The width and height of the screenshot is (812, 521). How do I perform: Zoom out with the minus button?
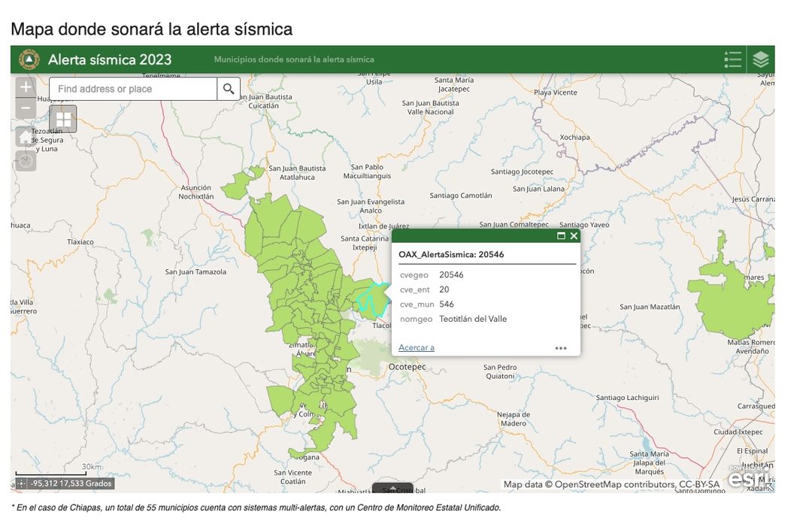pos(26,108)
